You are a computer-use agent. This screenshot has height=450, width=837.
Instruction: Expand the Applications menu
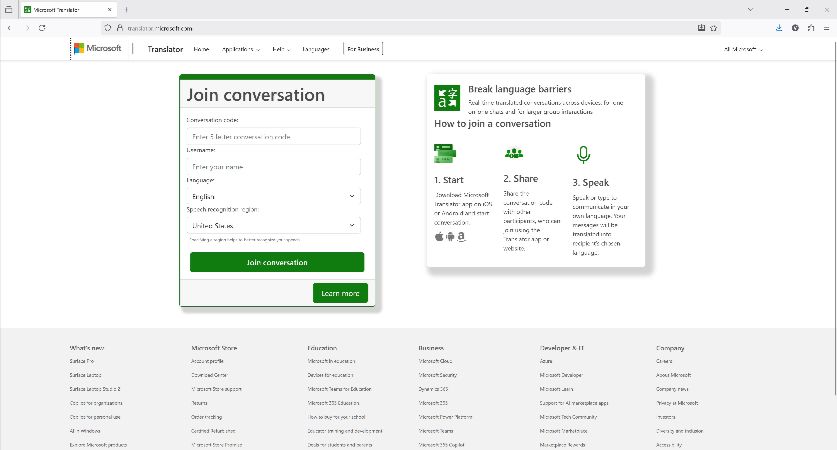click(241, 49)
